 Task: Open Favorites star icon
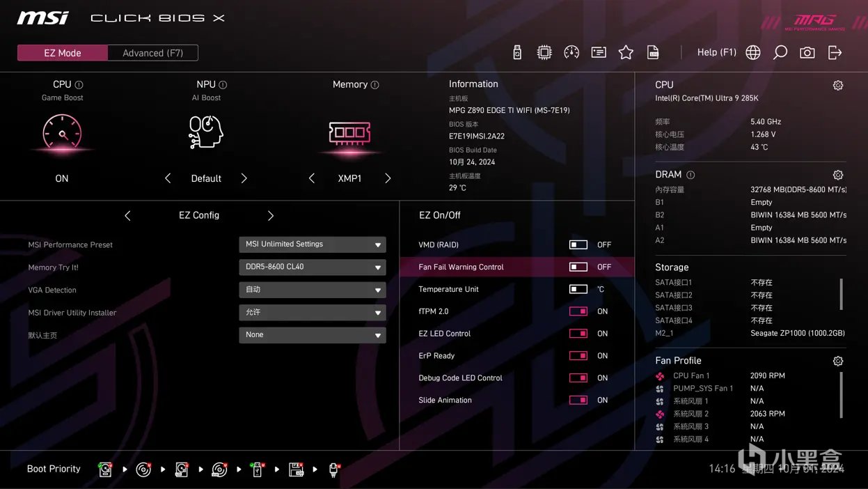pyautogui.click(x=626, y=52)
